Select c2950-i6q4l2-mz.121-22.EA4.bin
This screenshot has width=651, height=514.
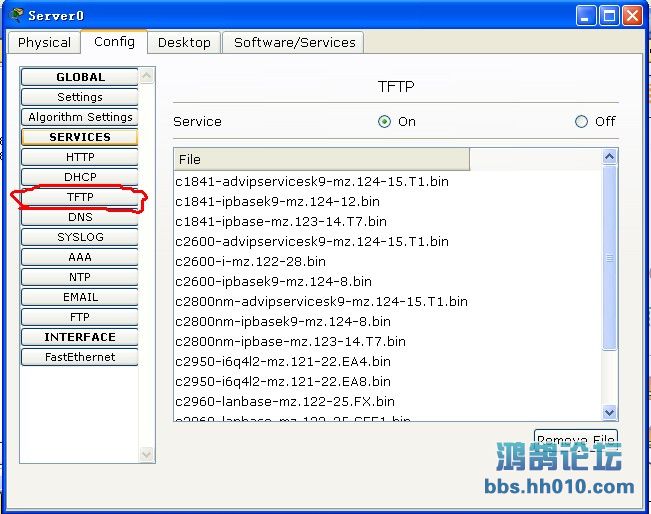(x=283, y=362)
